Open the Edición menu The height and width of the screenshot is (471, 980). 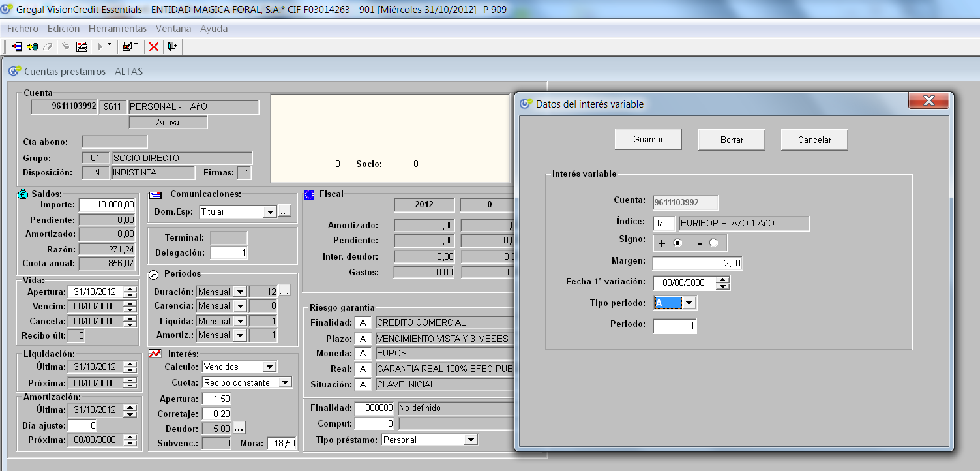pyautogui.click(x=64, y=29)
